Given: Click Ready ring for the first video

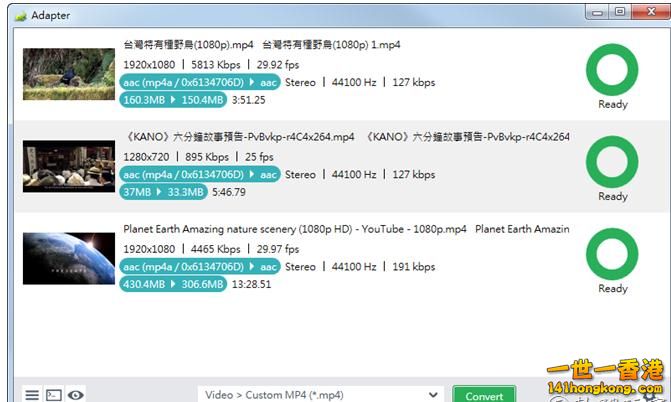Looking at the screenshot, I should click(x=612, y=70).
